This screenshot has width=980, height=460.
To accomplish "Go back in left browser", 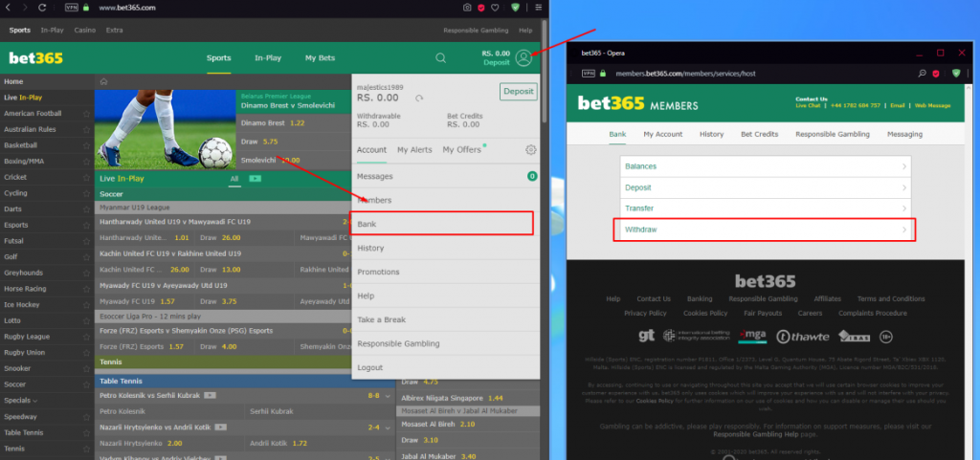I will click(x=8, y=8).
